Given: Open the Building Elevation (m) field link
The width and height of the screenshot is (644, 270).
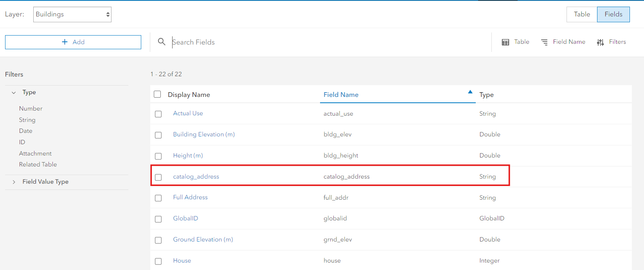Looking at the screenshot, I should (x=204, y=134).
